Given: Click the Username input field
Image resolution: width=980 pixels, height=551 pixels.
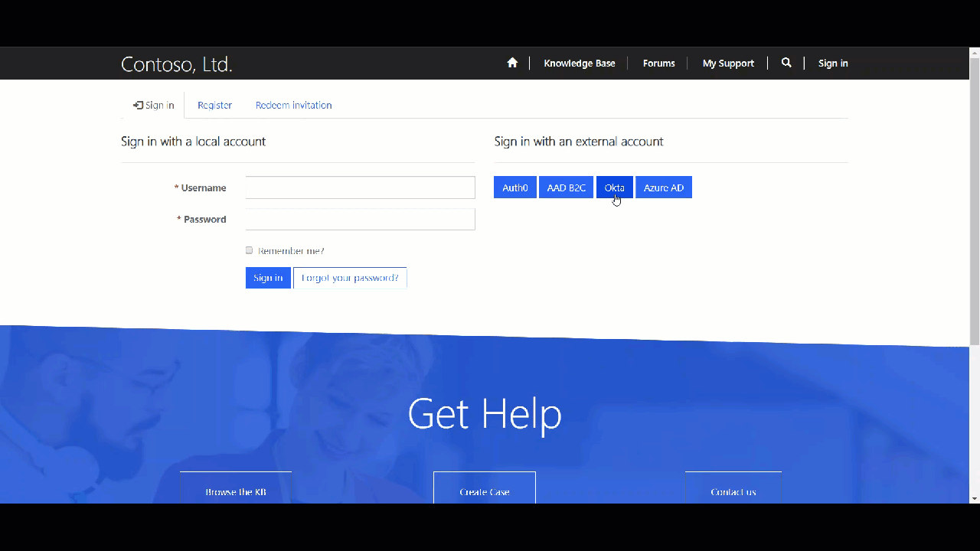Looking at the screenshot, I should (x=360, y=187).
